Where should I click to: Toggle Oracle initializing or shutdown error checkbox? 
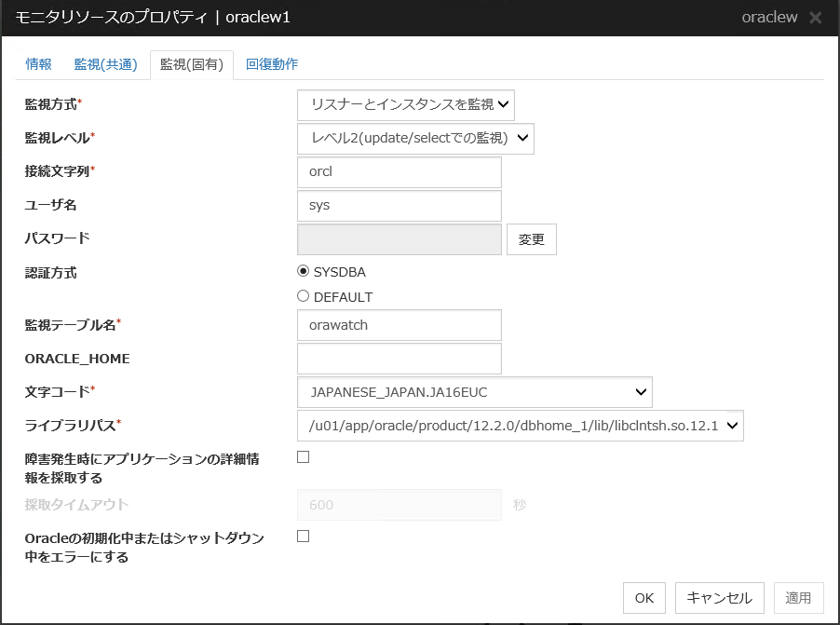(303, 537)
